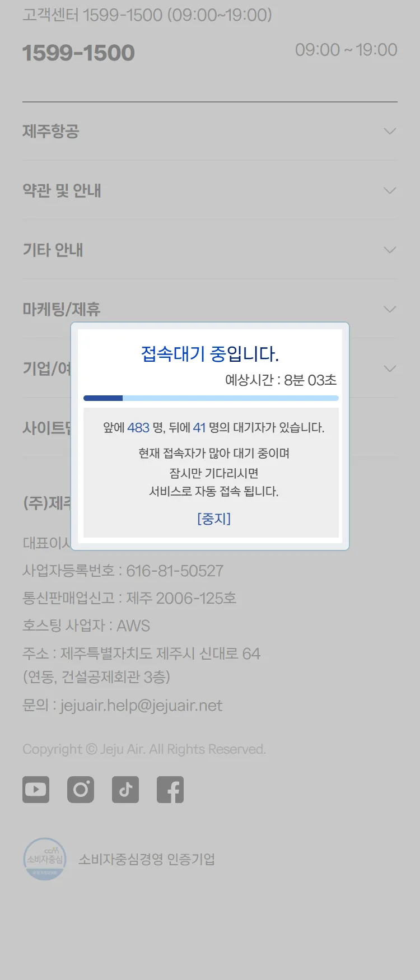This screenshot has height=980, width=420.
Task: Expand the 기업/여 section chevron
Action: pyautogui.click(x=390, y=368)
